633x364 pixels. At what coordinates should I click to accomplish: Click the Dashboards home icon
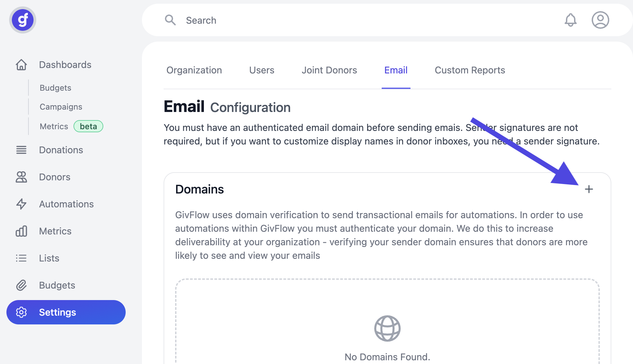coord(21,65)
